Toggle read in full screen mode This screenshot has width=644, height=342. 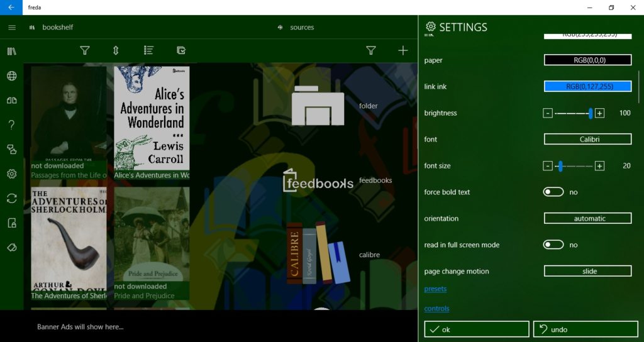tap(553, 245)
